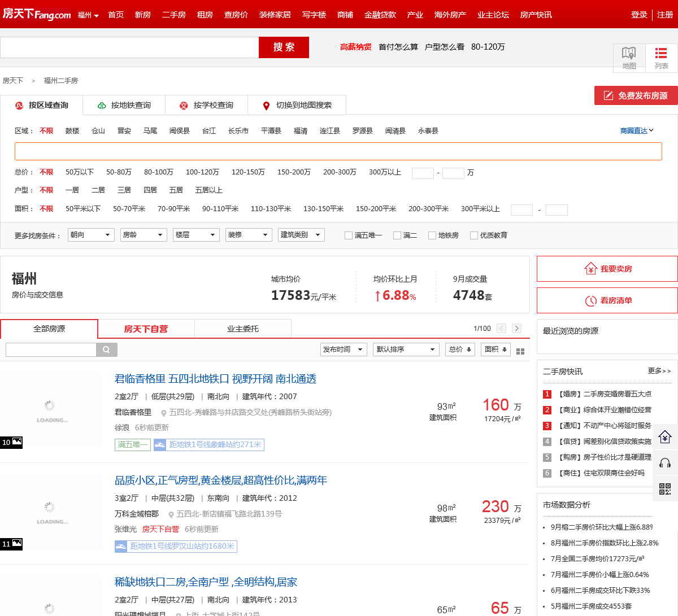Open the 房龄 dropdown
Screen dimensions: 678x616
[x=144, y=235]
